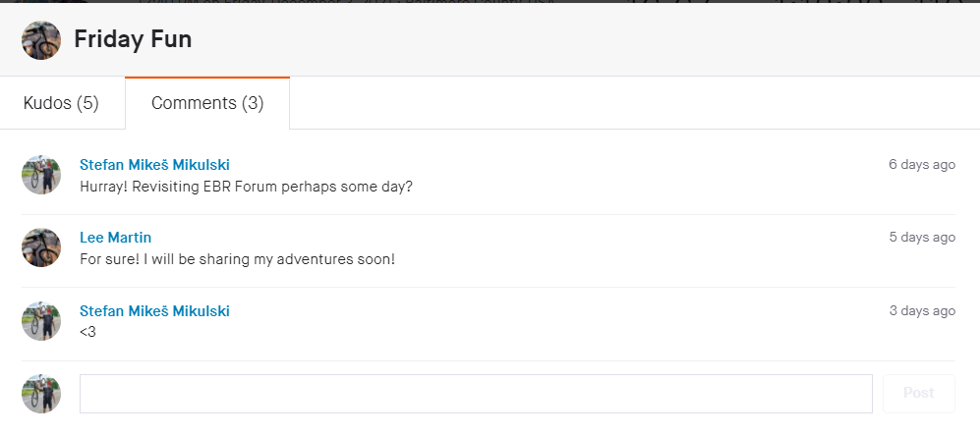Focus the empty comment input field
The image size is (980, 436).
(x=476, y=393)
